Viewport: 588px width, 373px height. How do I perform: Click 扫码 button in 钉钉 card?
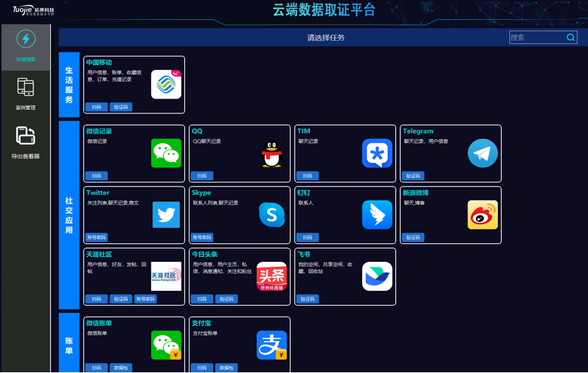(x=307, y=237)
